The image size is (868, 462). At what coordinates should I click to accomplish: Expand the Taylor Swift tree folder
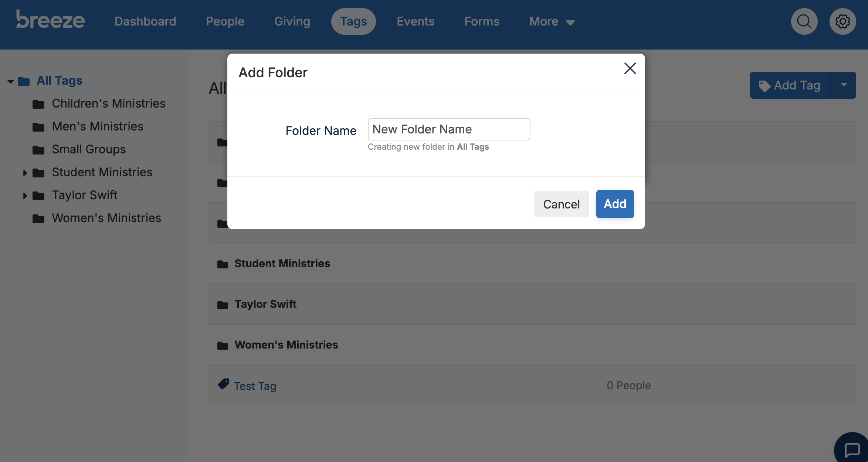pyautogui.click(x=25, y=196)
